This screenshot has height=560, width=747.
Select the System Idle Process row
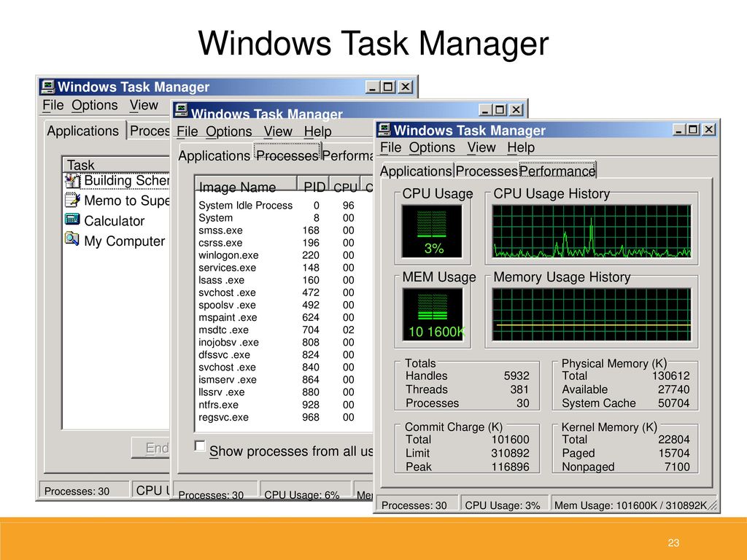283,205
